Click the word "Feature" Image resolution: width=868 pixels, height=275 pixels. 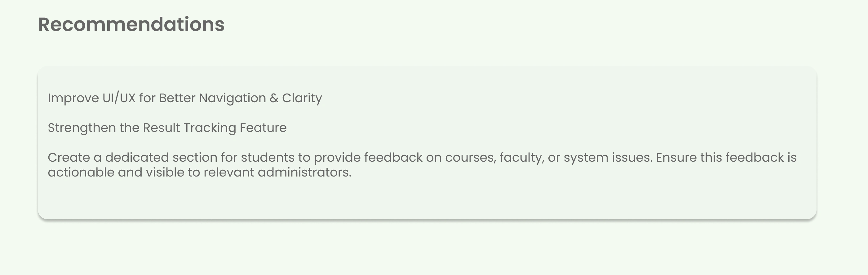pyautogui.click(x=263, y=128)
